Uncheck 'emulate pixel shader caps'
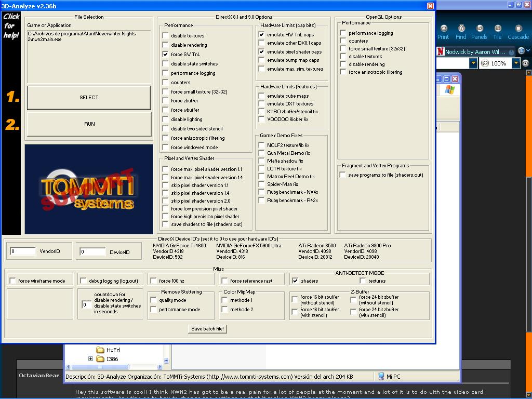Image resolution: width=532 pixels, height=399 pixels. pos(262,52)
